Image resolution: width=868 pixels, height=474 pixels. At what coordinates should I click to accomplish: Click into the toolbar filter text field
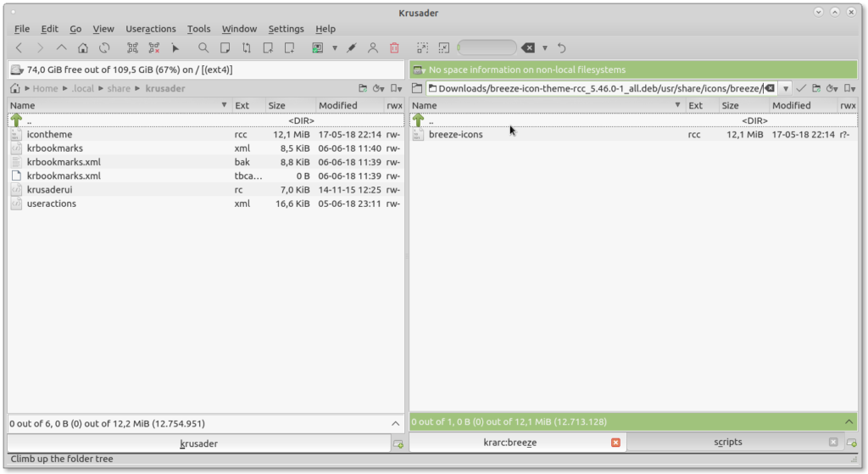[x=487, y=48]
